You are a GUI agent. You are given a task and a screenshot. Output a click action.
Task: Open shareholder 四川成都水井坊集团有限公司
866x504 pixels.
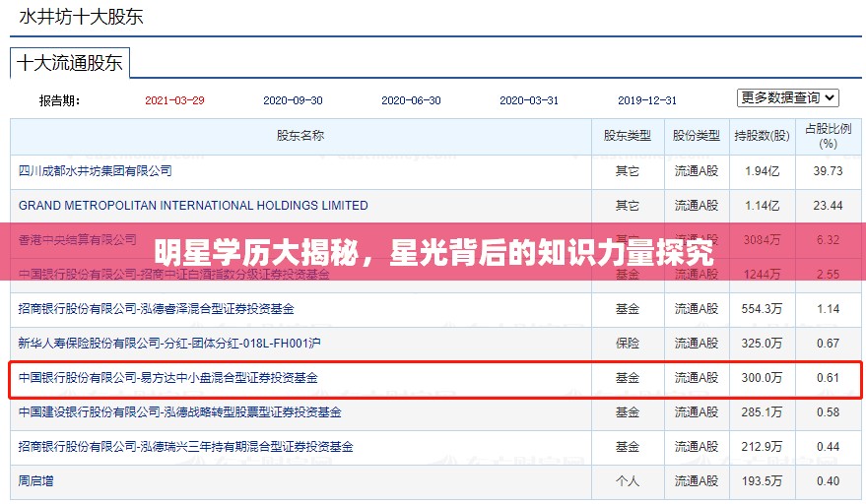coord(95,171)
